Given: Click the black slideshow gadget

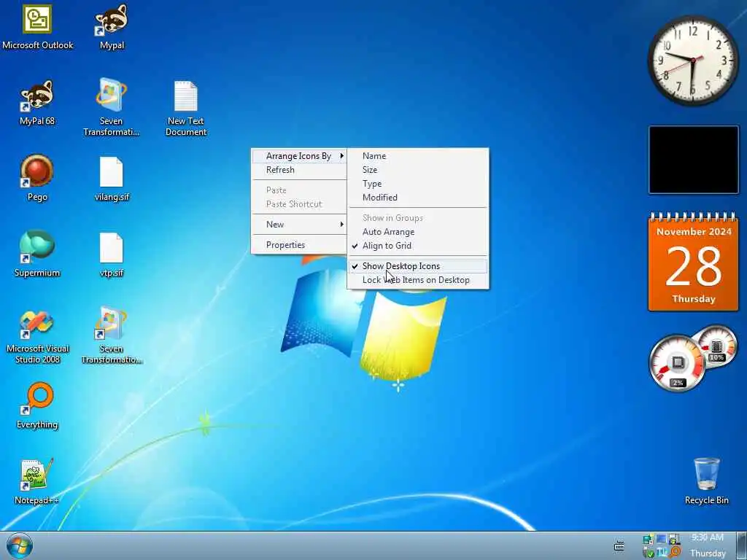Looking at the screenshot, I should click(694, 160).
